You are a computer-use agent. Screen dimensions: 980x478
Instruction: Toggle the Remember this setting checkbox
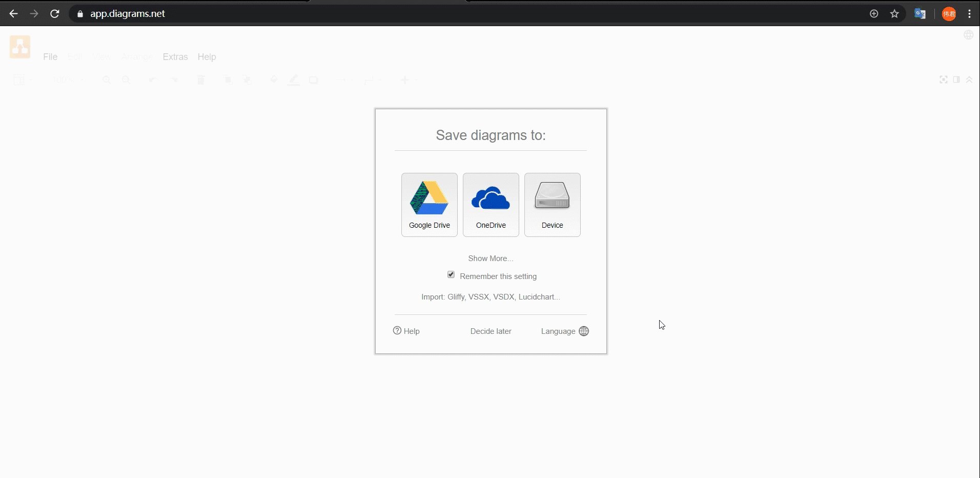coord(451,275)
